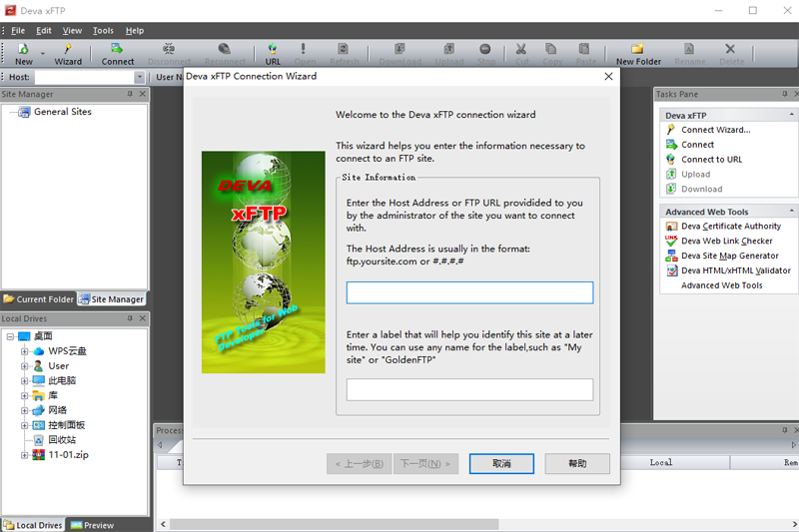The width and height of the screenshot is (799, 532).
Task: Expand the WPS云盘 tree node
Action: point(24,351)
